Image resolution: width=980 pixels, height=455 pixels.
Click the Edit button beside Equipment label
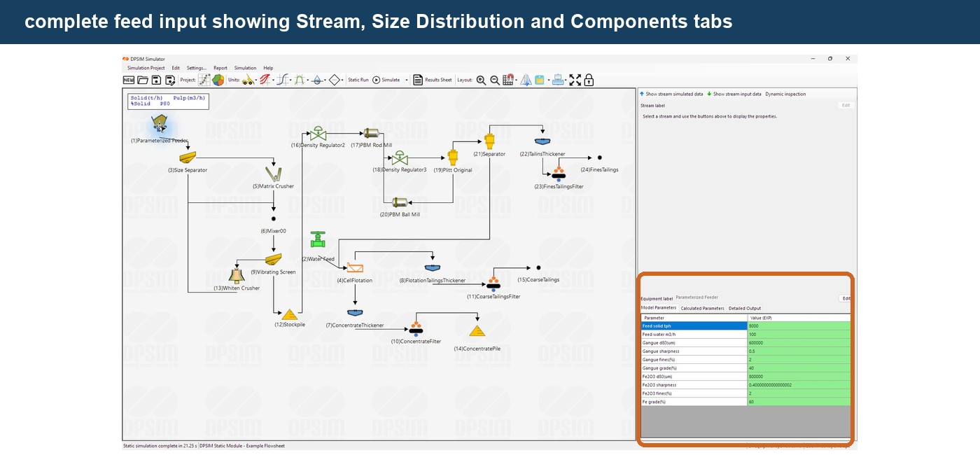[846, 298]
